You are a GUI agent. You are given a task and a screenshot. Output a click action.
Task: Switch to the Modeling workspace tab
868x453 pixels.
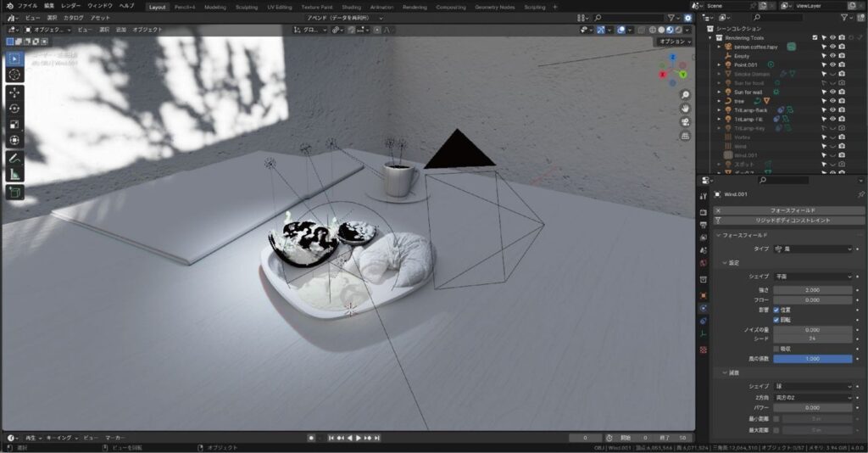(x=215, y=7)
